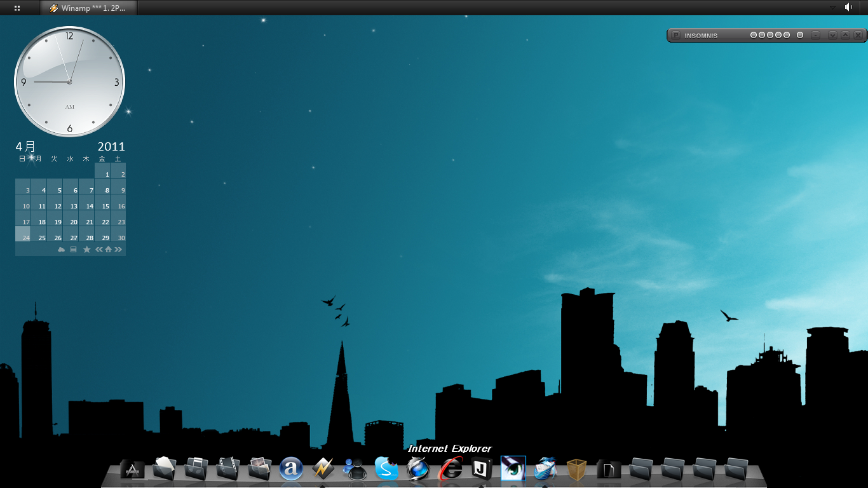
Task: Open the blue globe browser dock icon
Action: (x=418, y=469)
